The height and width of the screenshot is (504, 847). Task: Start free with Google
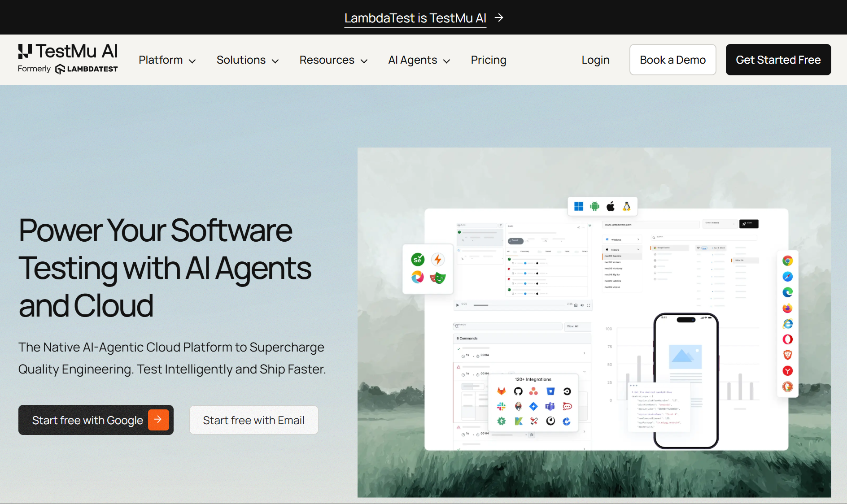pyautogui.click(x=96, y=420)
